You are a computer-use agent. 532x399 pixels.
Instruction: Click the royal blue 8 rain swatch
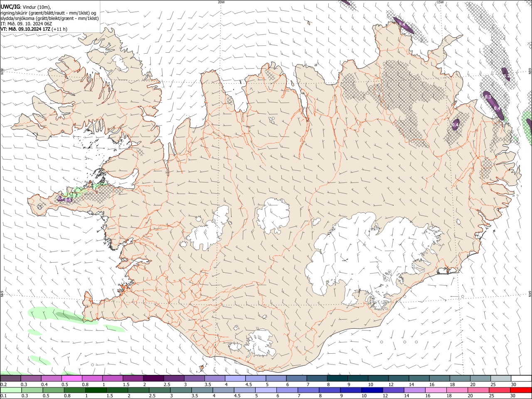point(329,390)
